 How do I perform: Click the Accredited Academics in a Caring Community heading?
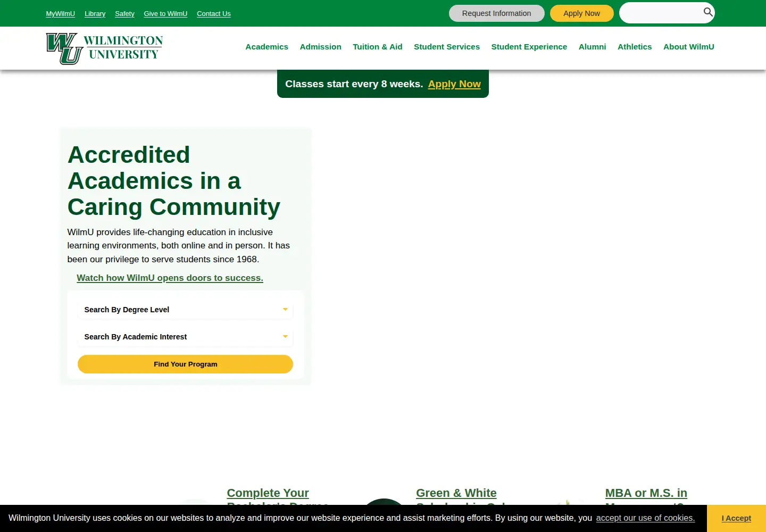(174, 181)
